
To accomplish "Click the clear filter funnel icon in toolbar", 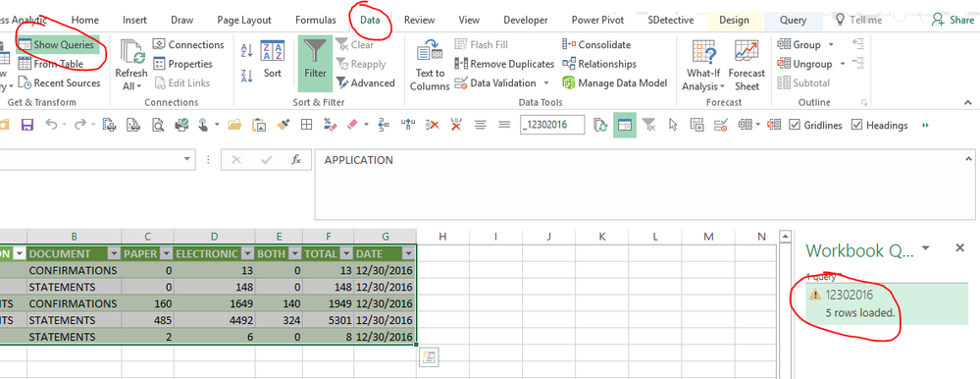I will (649, 125).
